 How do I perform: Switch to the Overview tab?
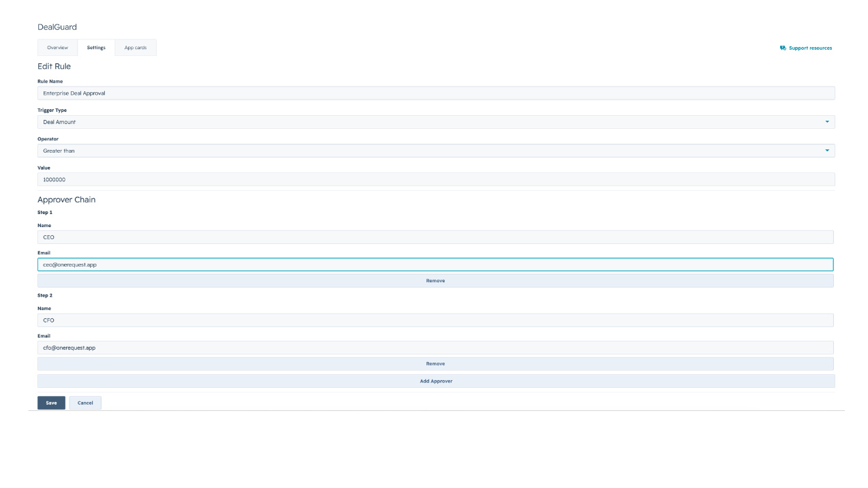tap(57, 48)
